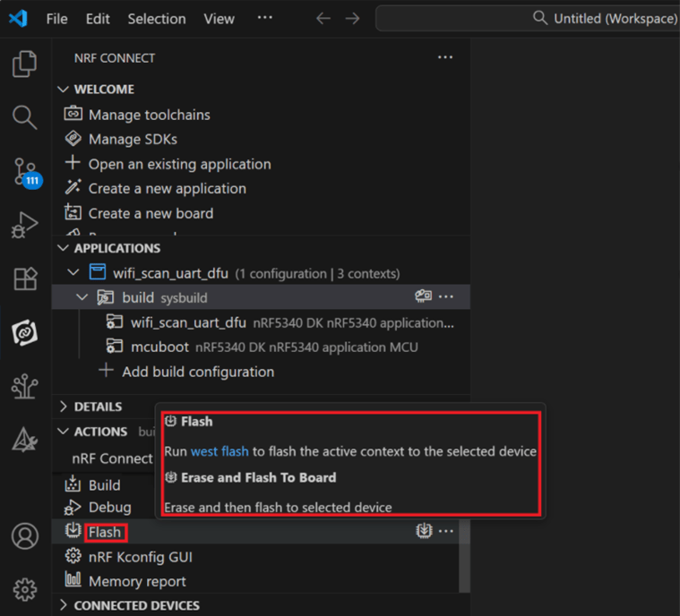
Task: Go forward with the right arrow
Action: [x=352, y=19]
